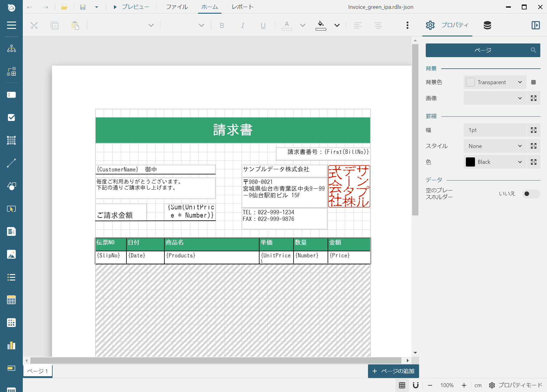
Task: Collapse the properties side panel
Action: pyautogui.click(x=536, y=25)
